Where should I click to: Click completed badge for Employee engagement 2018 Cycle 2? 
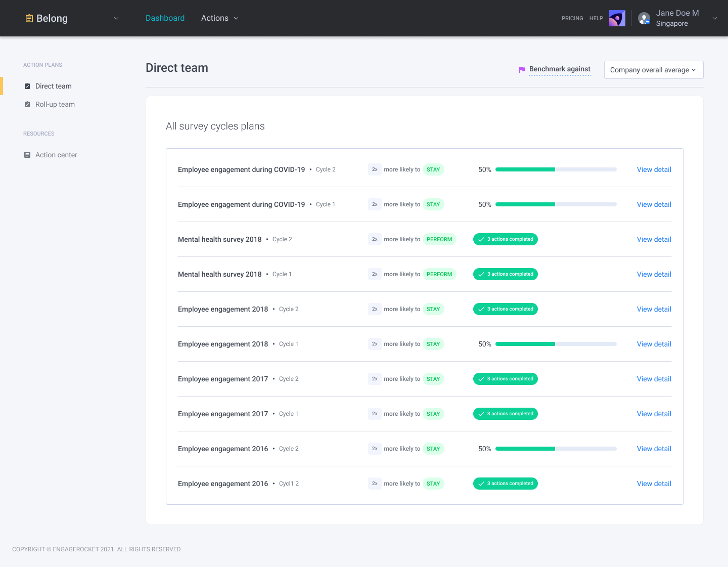506,309
